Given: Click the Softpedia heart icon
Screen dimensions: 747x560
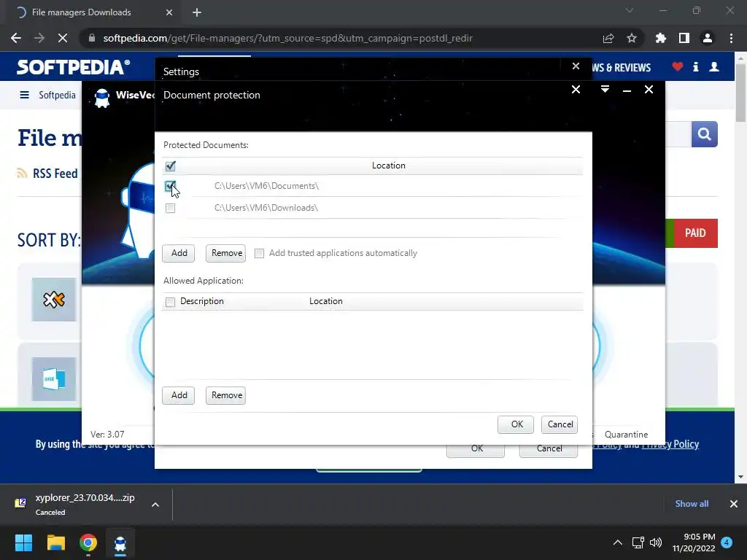Looking at the screenshot, I should click(678, 66).
